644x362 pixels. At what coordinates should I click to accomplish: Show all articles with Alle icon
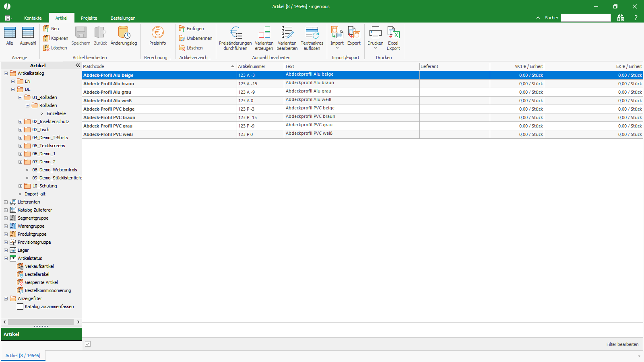coord(10,36)
